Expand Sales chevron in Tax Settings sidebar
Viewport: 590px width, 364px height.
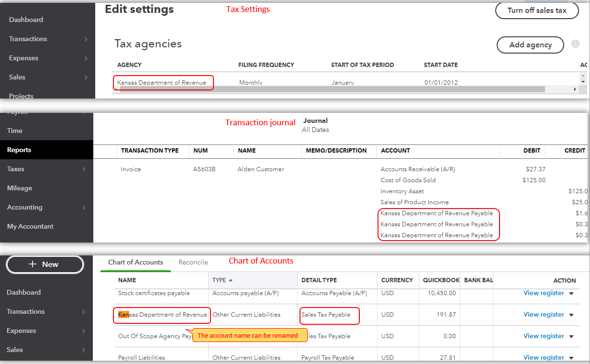(86, 77)
